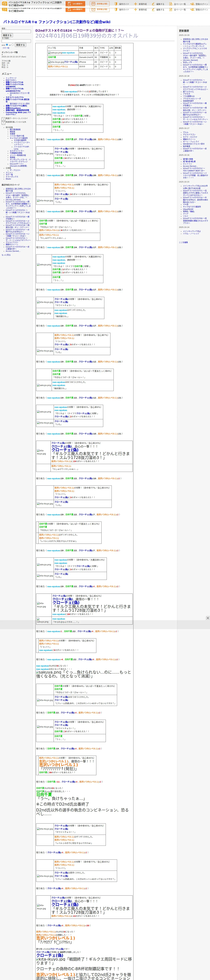Open アネモネ in 更新履歴
The width and height of the screenshot is (210, 980).
[186, 94]
